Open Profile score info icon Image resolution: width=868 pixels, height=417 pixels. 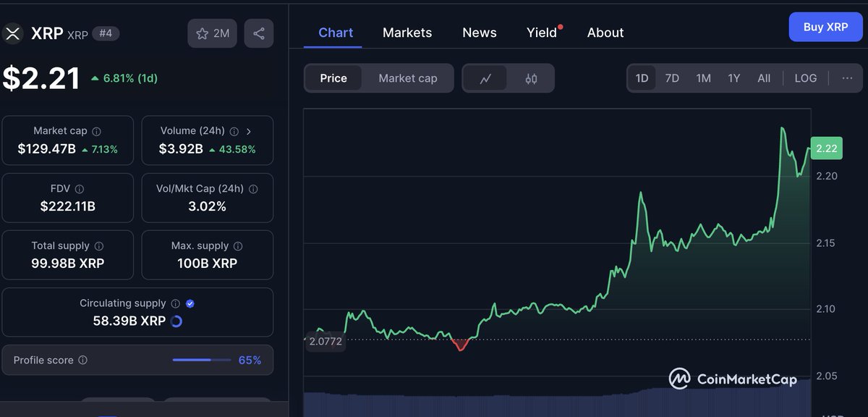pos(82,360)
